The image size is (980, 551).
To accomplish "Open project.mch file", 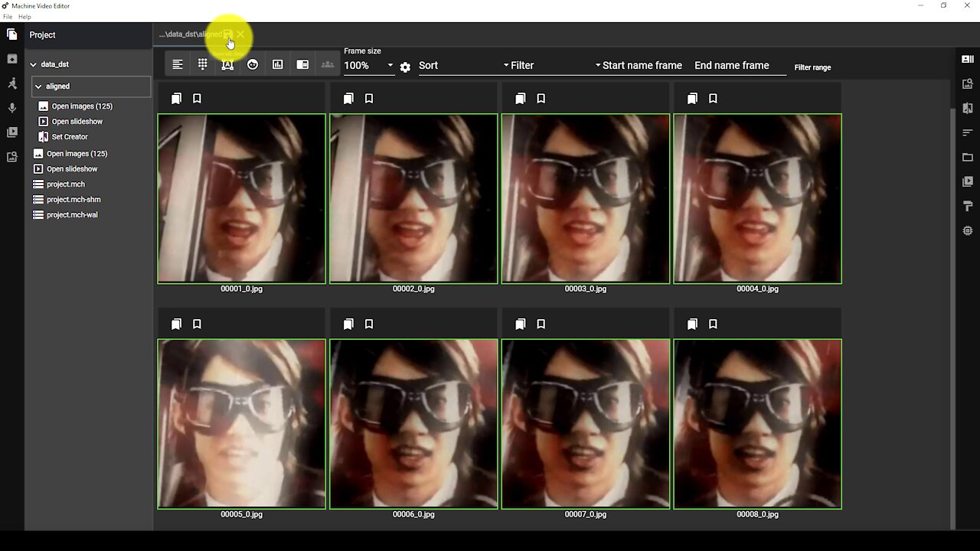I will click(65, 184).
